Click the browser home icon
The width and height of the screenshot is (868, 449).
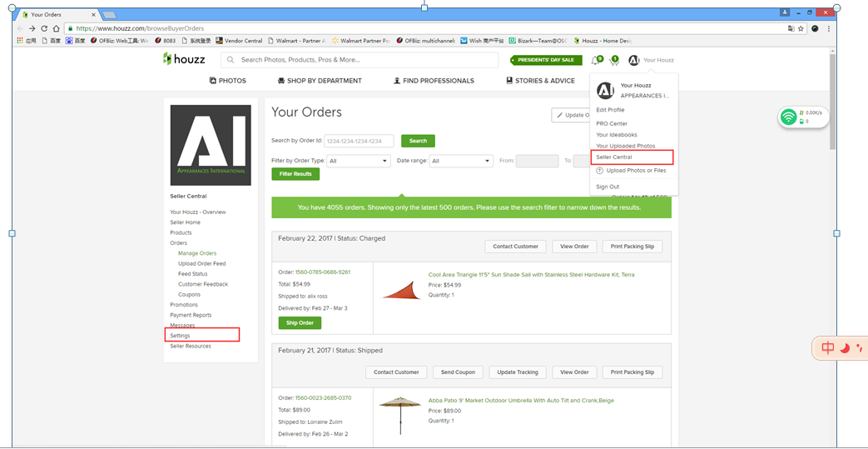click(56, 28)
